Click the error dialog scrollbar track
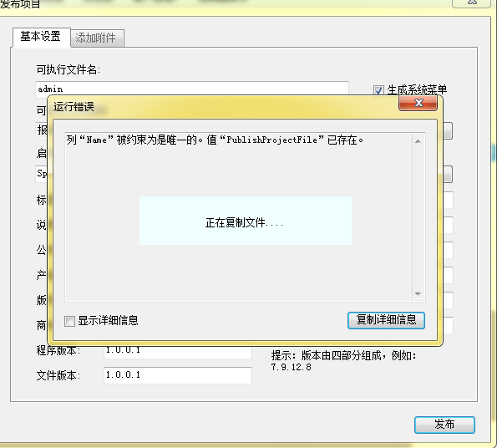The width and height of the screenshot is (497, 448). 418,217
